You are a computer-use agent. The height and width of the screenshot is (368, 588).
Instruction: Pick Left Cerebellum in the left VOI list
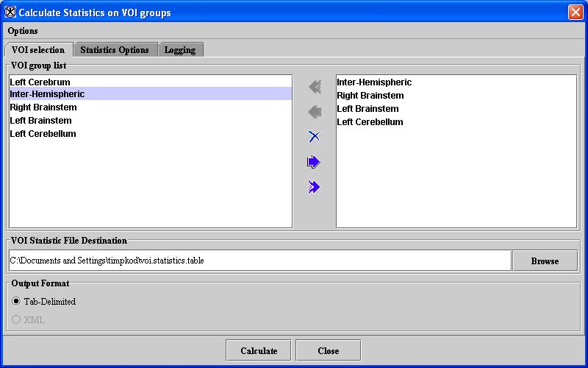point(43,134)
